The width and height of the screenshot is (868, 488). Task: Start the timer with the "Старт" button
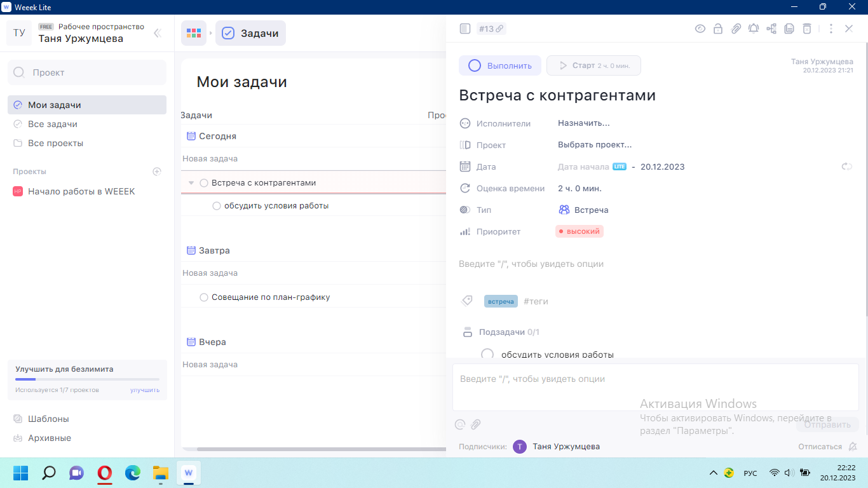[593, 65]
